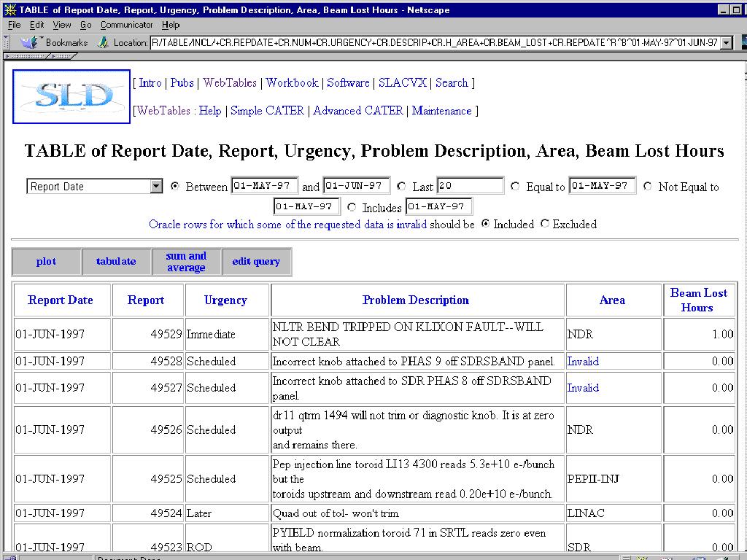Screen dimensions: 747x560
Task: Click the edit query button
Action: coord(256,262)
